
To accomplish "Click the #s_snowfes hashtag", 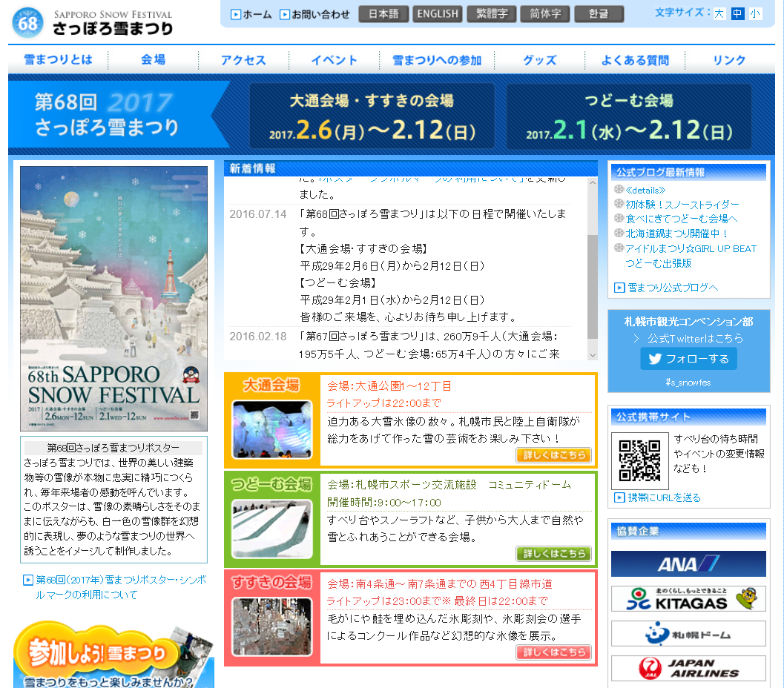I will 688,383.
